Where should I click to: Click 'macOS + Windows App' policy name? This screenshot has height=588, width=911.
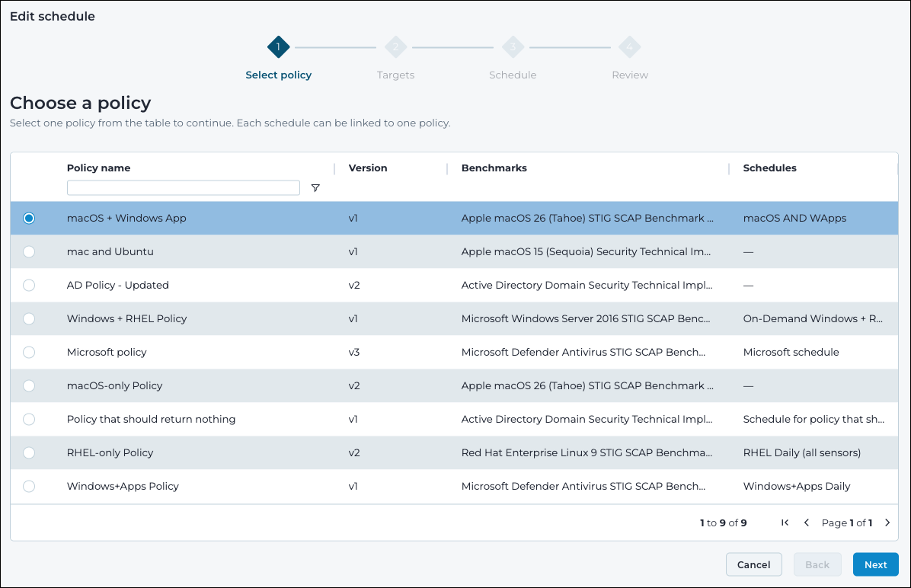[x=126, y=218]
